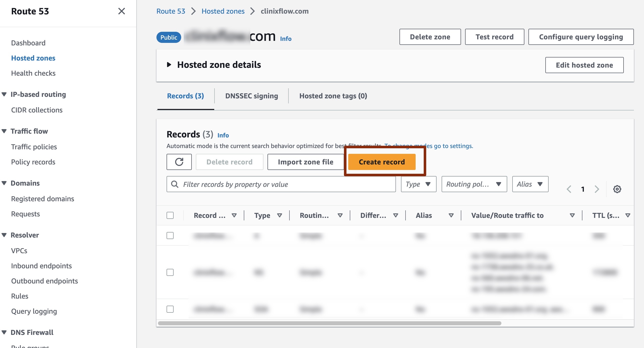Select all records checkbox in header
This screenshot has height=348, width=644.
(x=170, y=215)
